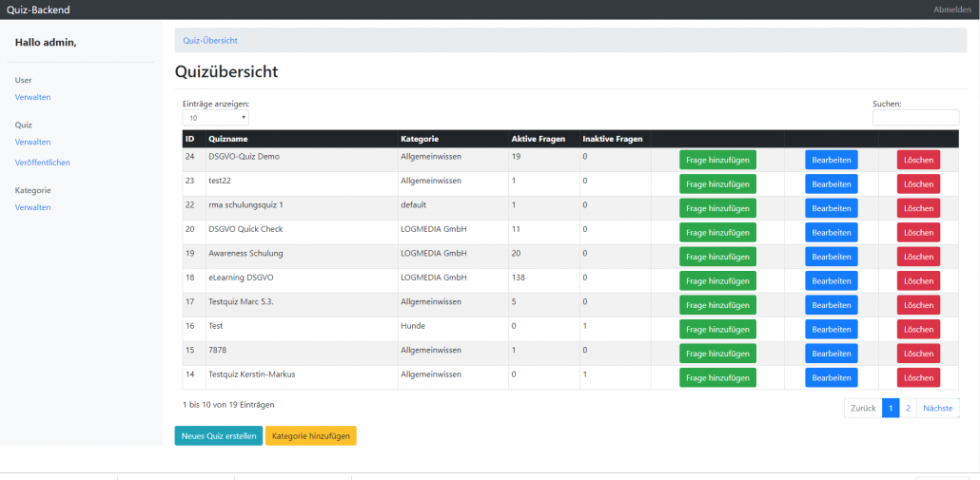The height and width of the screenshot is (480, 980).
Task: Add question to Testquiz Marc 5.3.
Action: (x=717, y=305)
